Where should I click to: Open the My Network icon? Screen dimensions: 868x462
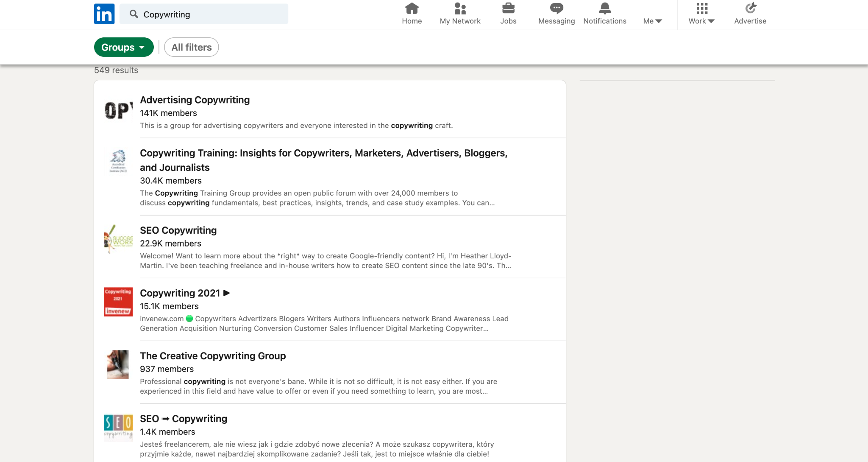point(460,13)
